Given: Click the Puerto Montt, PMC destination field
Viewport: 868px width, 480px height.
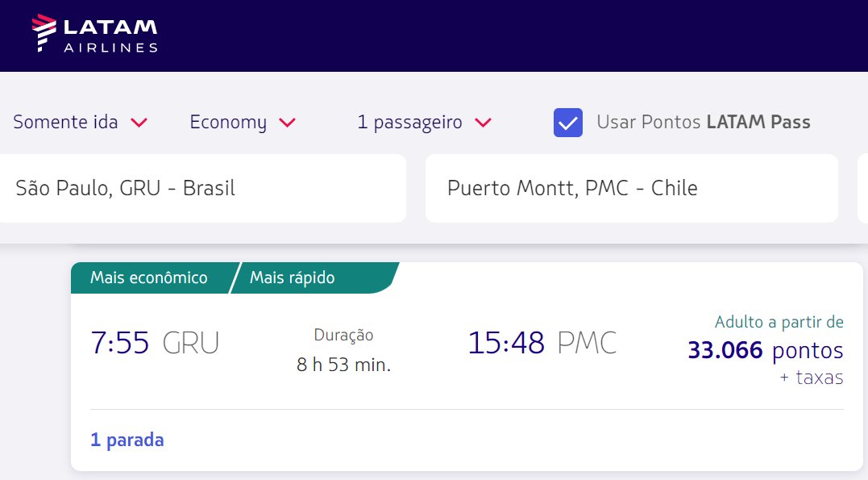Looking at the screenshot, I should [632, 189].
